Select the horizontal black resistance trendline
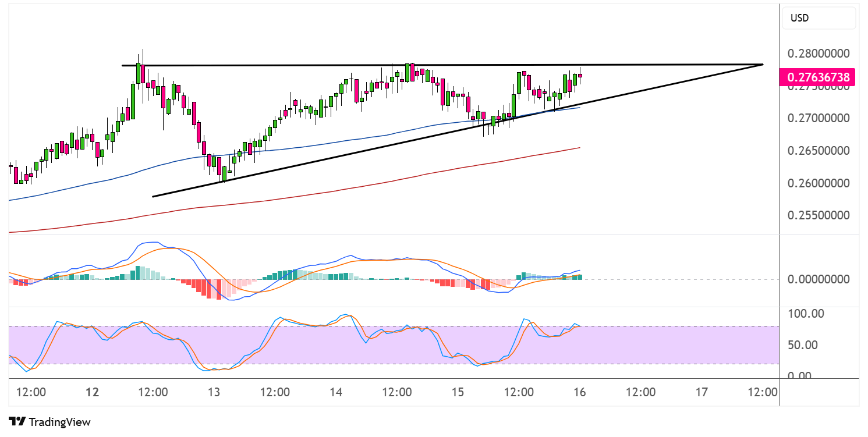This screenshot has width=868, height=437. click(442, 65)
